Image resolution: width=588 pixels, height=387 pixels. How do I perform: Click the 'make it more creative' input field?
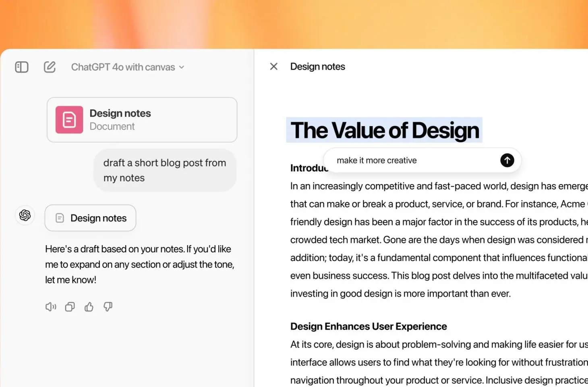[x=403, y=160]
